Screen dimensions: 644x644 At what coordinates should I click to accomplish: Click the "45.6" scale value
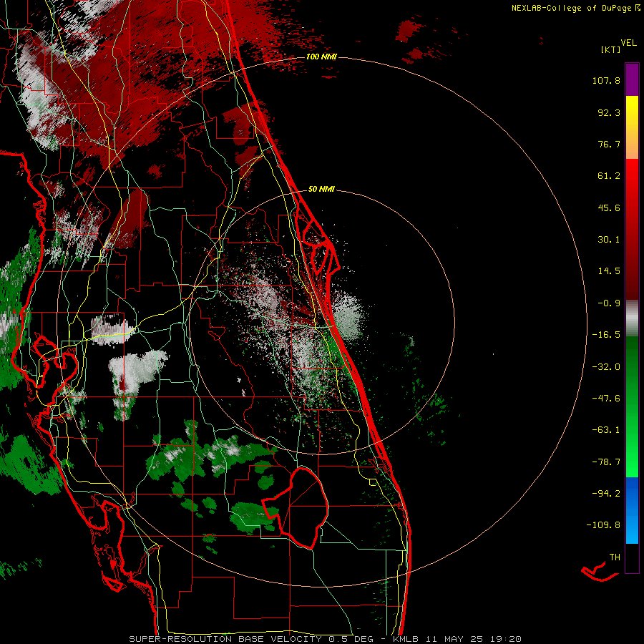click(x=609, y=208)
